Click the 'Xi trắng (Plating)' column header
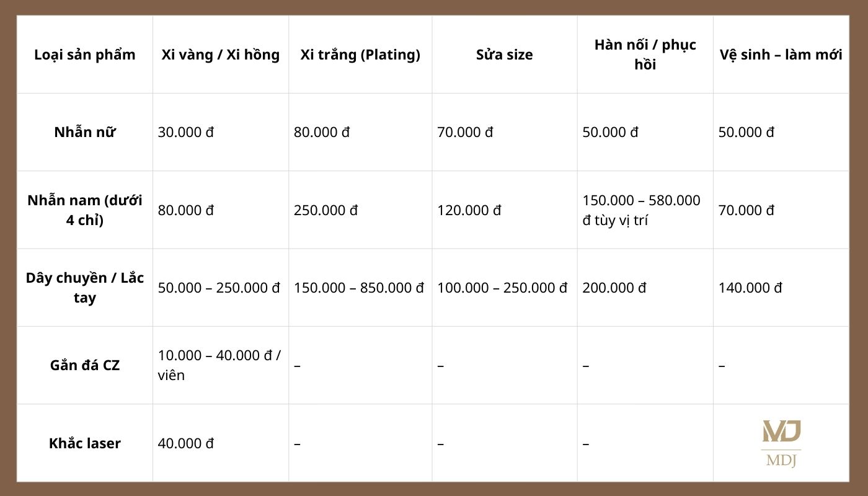 360,55
